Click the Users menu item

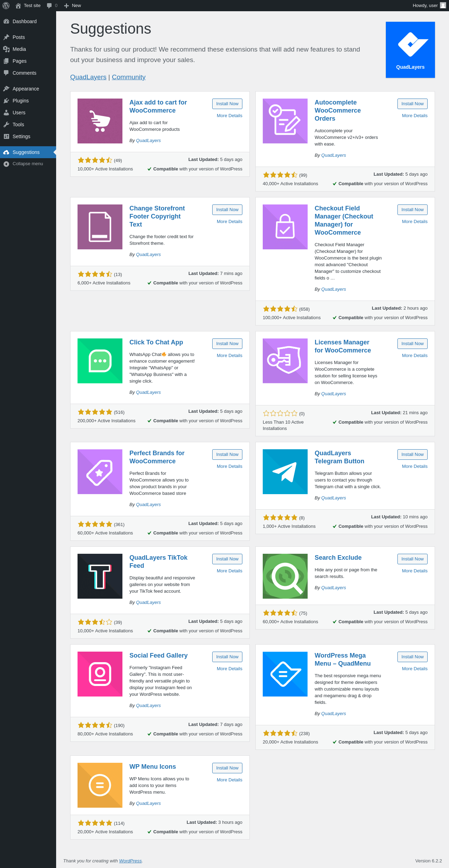[x=28, y=113]
